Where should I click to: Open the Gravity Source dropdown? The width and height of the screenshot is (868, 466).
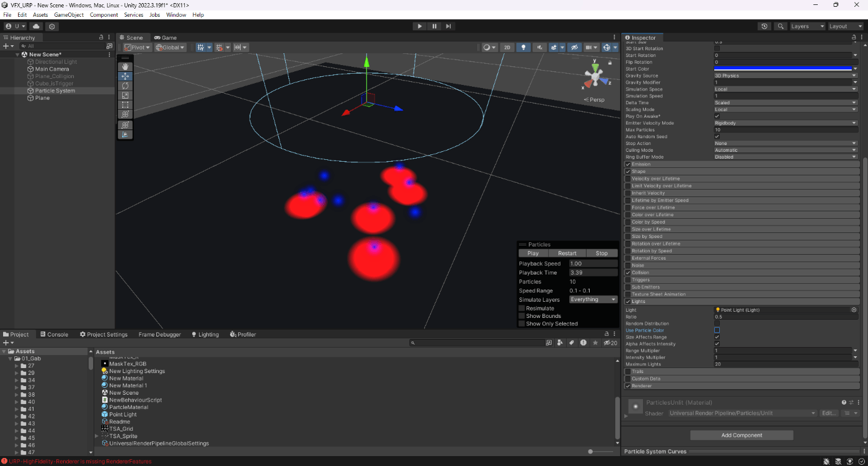click(786, 76)
